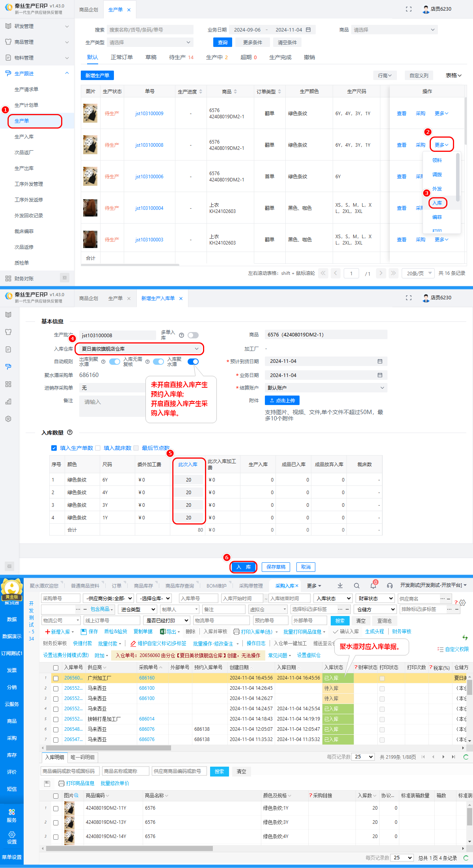Switch to the 待生产 14 tab
Screen dimensions: 473x868
point(181,57)
